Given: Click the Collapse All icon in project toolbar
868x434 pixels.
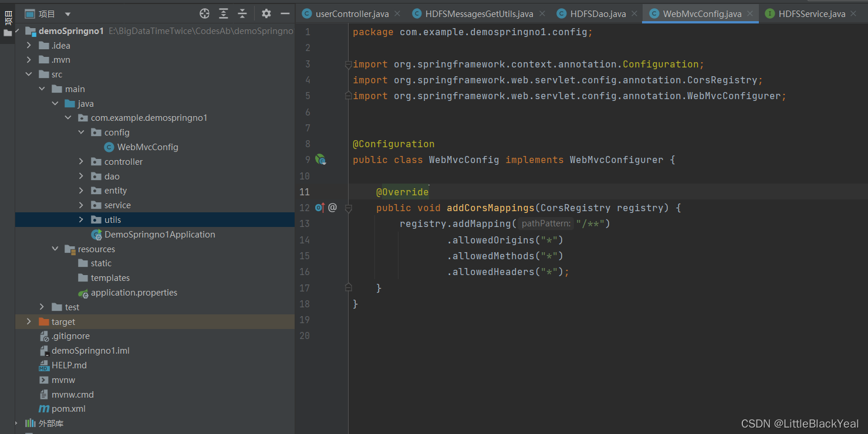Looking at the screenshot, I should [x=242, y=13].
